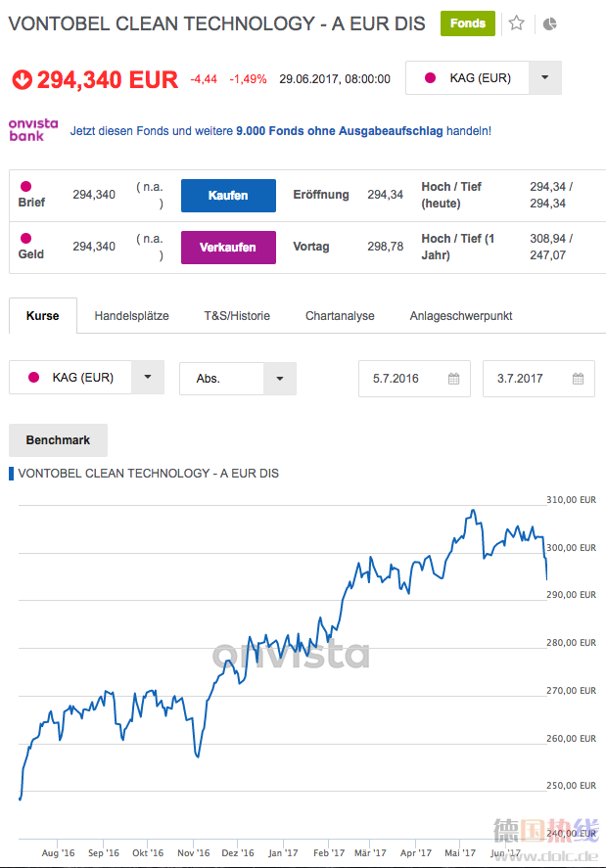Open portfolio pie chart icon
This screenshot has width=606, height=868.
pyautogui.click(x=549, y=23)
